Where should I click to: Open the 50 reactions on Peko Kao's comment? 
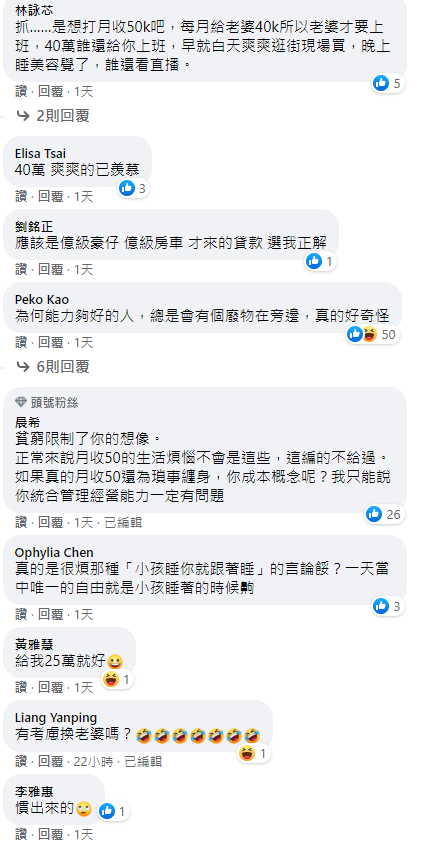372,335
